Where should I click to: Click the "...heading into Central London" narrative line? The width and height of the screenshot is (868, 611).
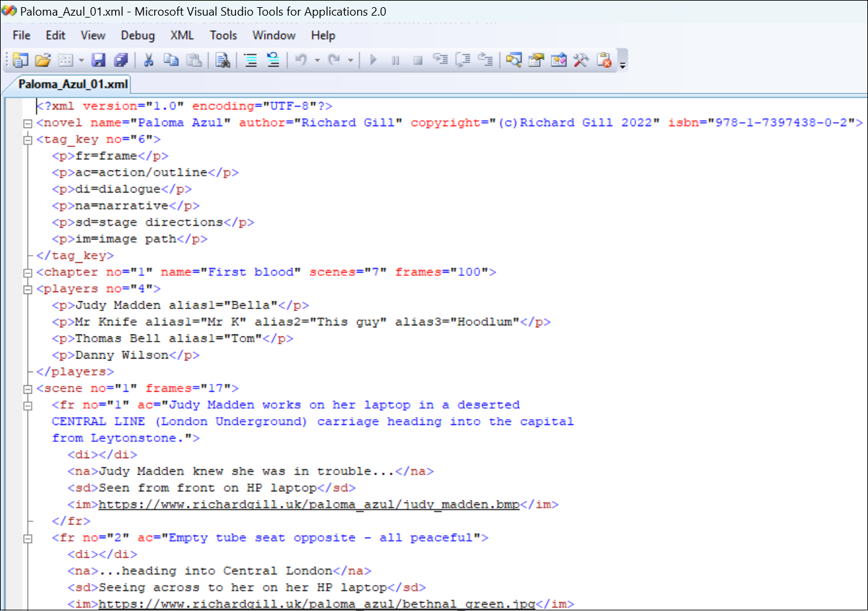pos(220,571)
